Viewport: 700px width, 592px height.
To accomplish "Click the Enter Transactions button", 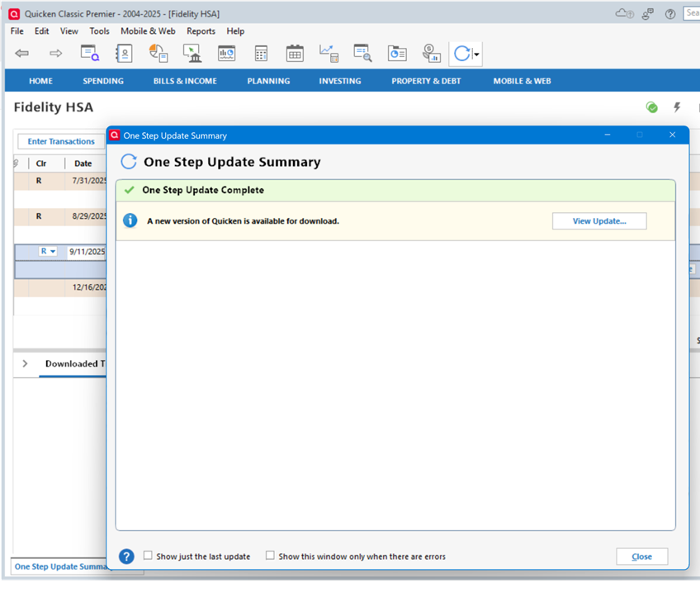I will tap(61, 141).
